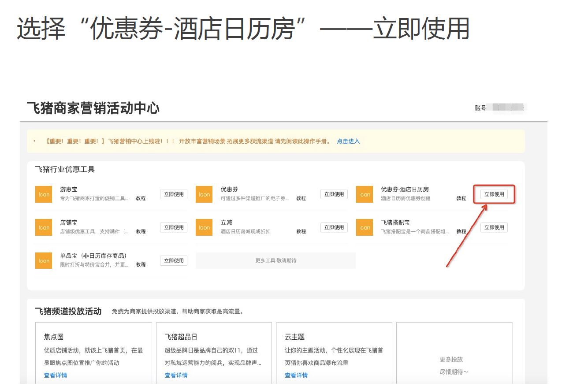The height and width of the screenshot is (386, 588).
Task: Click the 账号 label at top right
Action: 480,108
